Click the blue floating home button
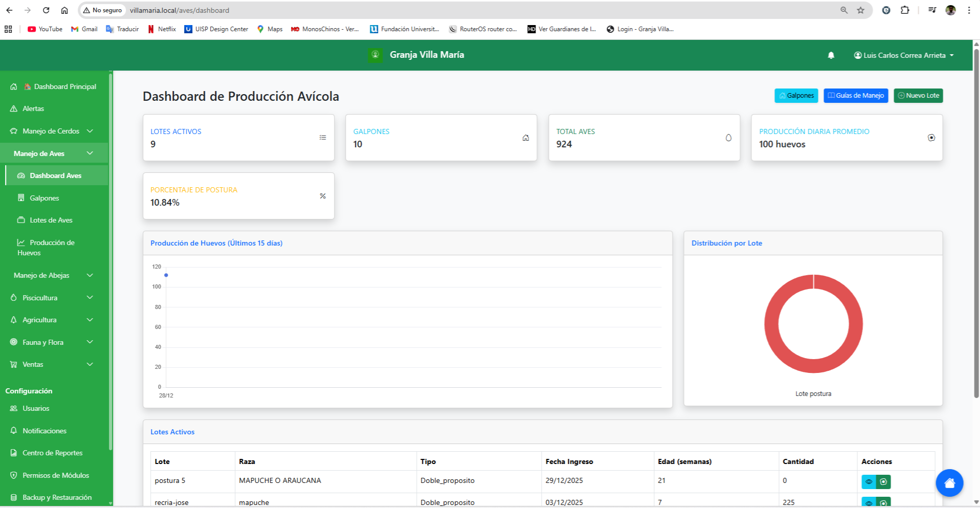The width and height of the screenshot is (980, 508). point(949,482)
